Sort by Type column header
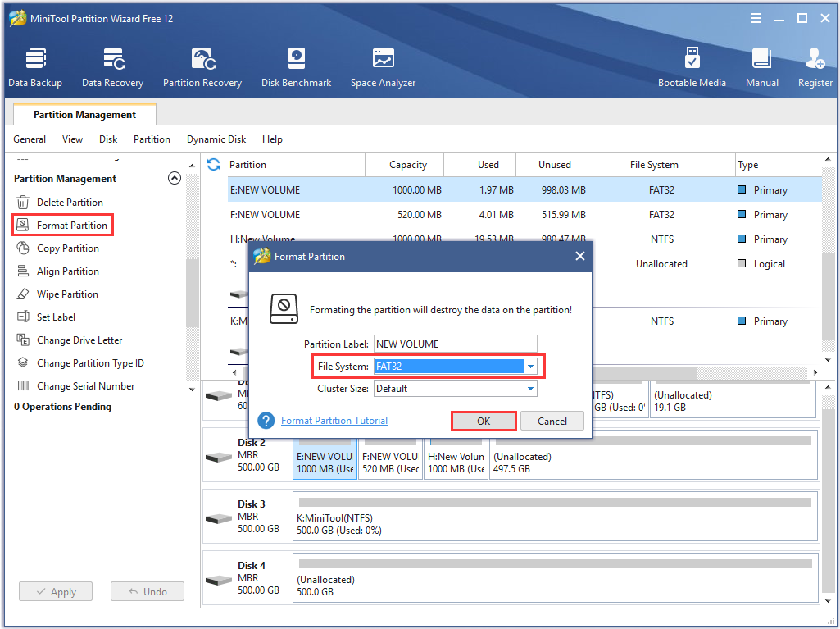Screen dimensions: 840x629 click(748, 165)
